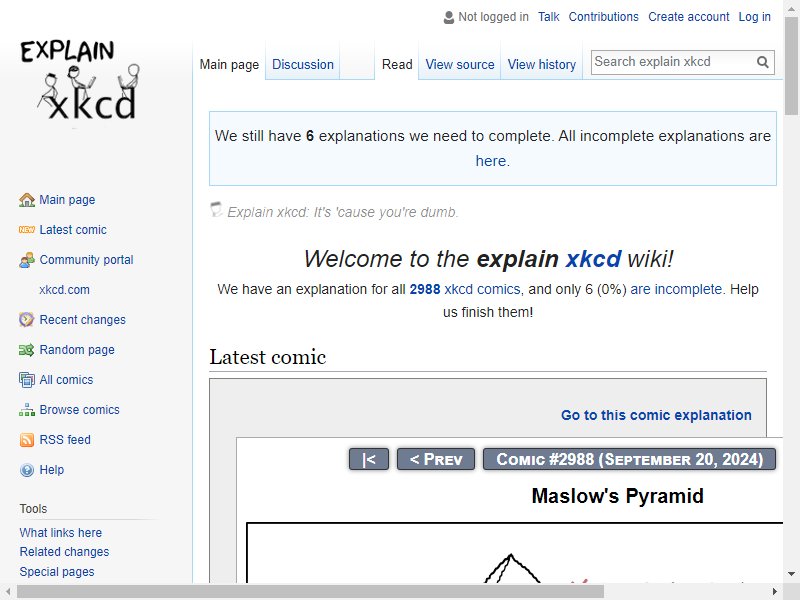Click the 'Not logged in' text
The width and height of the screenshot is (800, 600).
[493, 17]
